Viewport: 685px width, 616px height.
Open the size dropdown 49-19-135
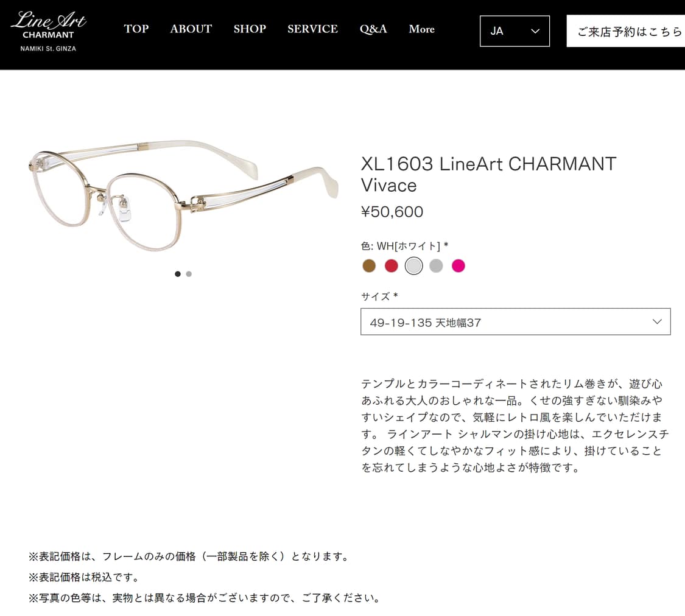(516, 322)
